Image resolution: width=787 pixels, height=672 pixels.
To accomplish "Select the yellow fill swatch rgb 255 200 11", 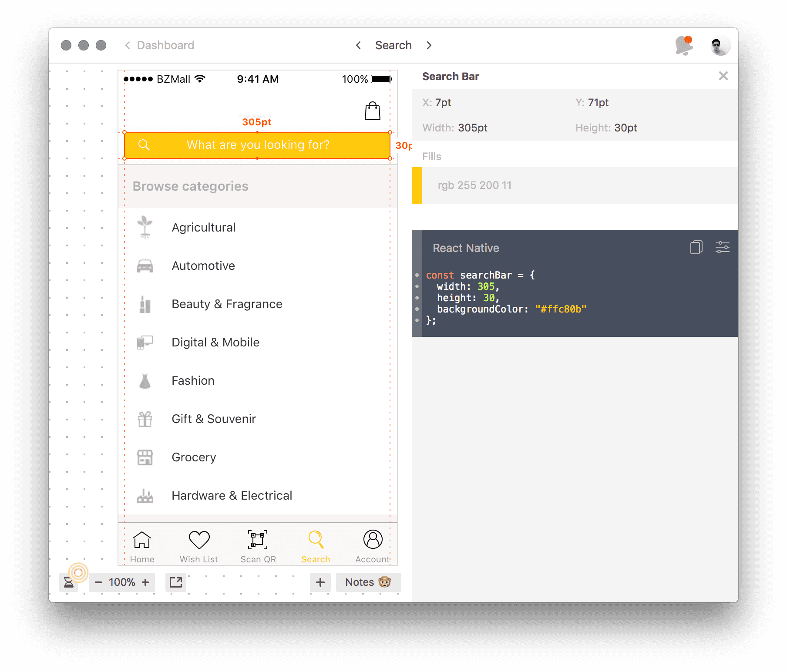I will [416, 185].
